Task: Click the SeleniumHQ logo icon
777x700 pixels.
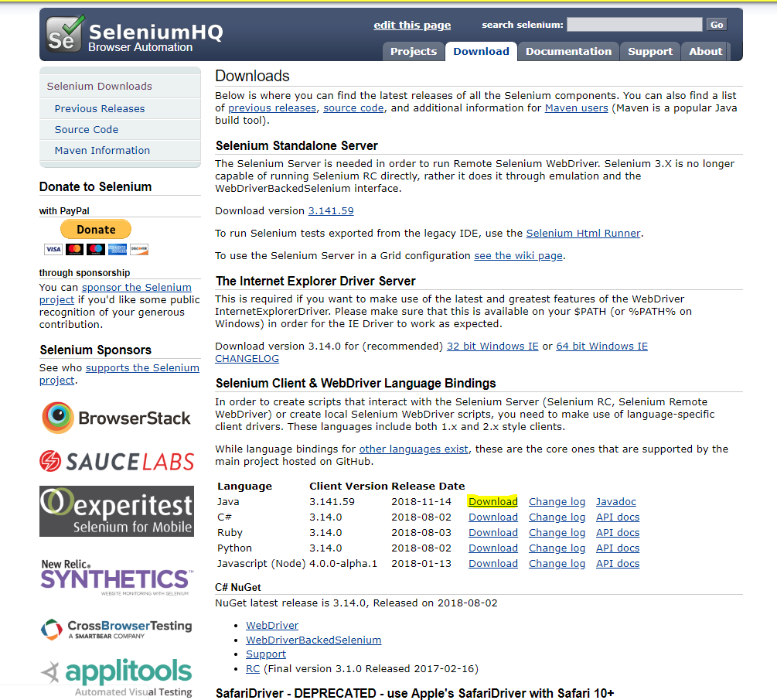Action: [x=65, y=34]
